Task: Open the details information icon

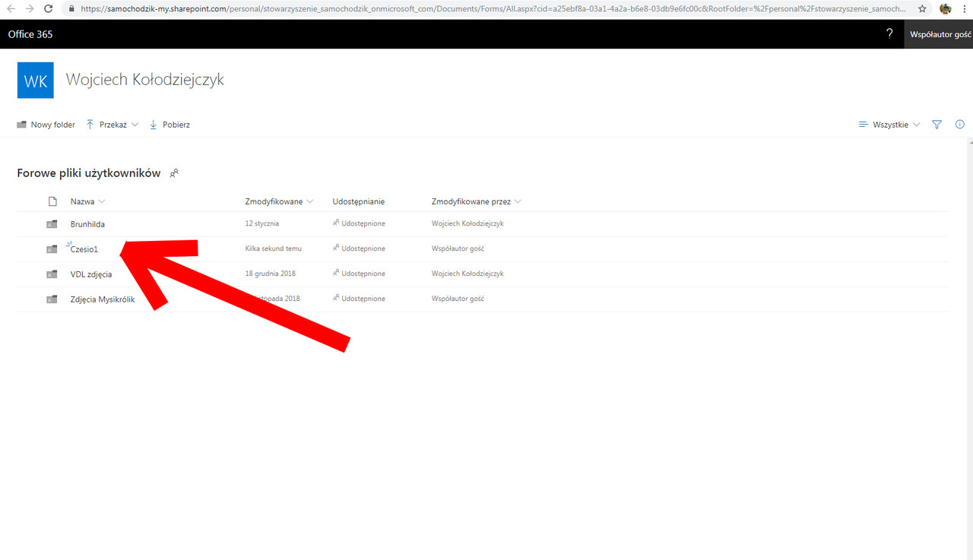Action: click(959, 124)
